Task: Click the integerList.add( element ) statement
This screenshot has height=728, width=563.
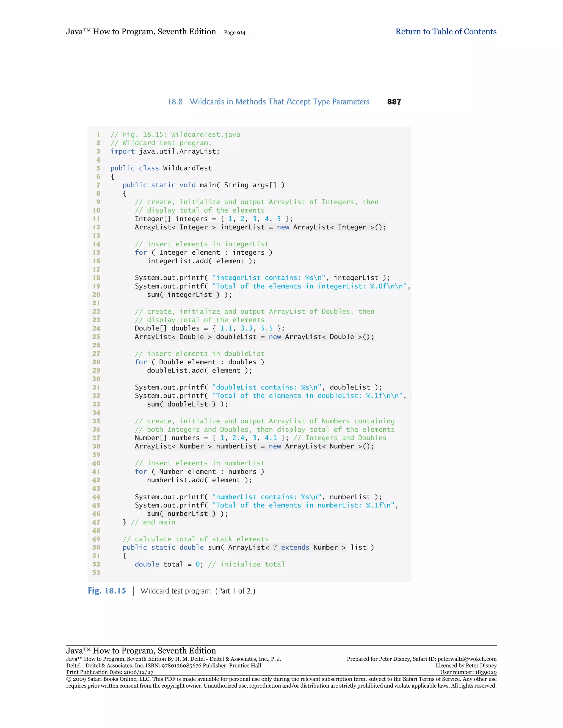Action: point(202,261)
